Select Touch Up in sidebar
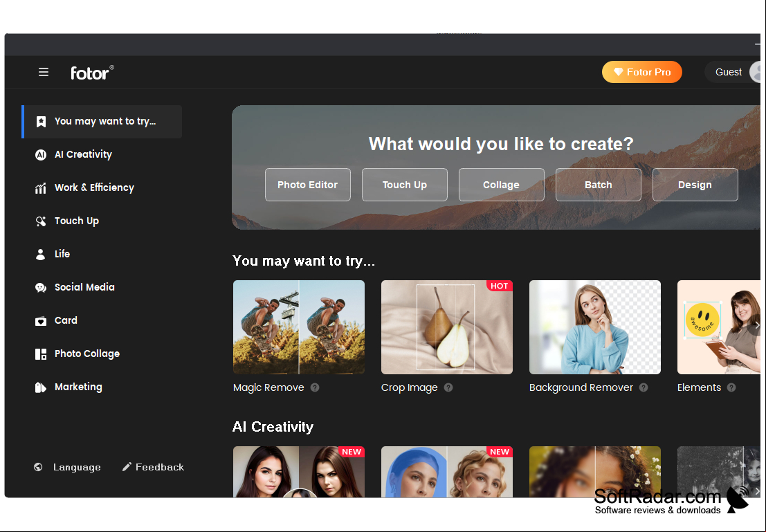The height and width of the screenshot is (532, 766). (77, 221)
